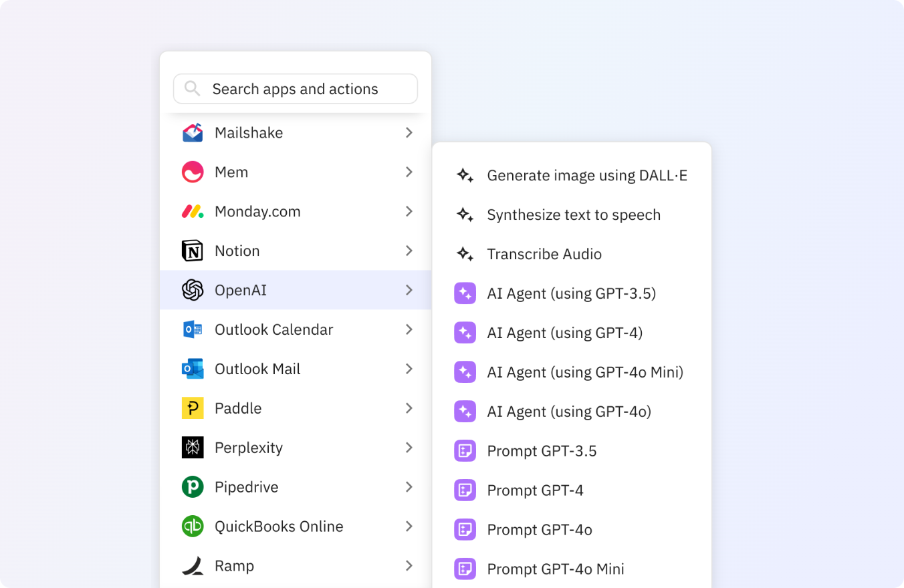The width and height of the screenshot is (904, 588).
Task: Choose Synthesize text to speech action
Action: click(x=574, y=215)
